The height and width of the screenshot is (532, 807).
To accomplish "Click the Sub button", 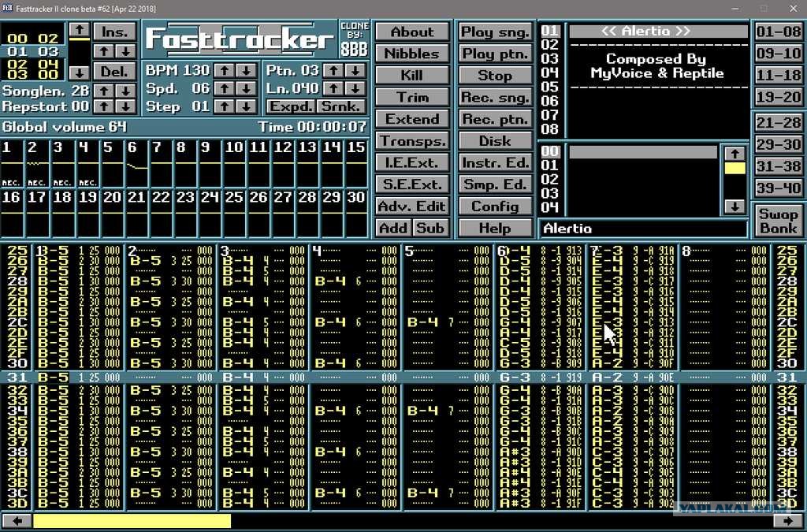I will click(x=430, y=228).
